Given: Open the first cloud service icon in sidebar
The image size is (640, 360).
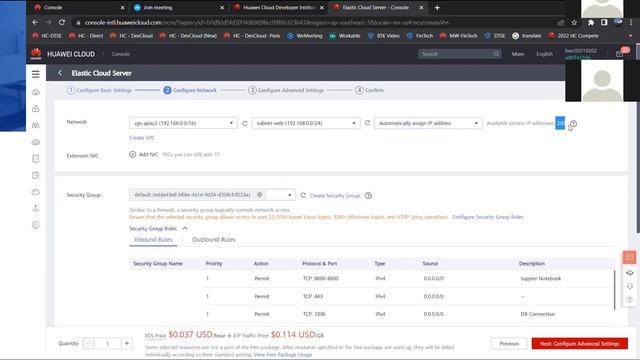Looking at the screenshot, I should pyautogui.click(x=36, y=92).
